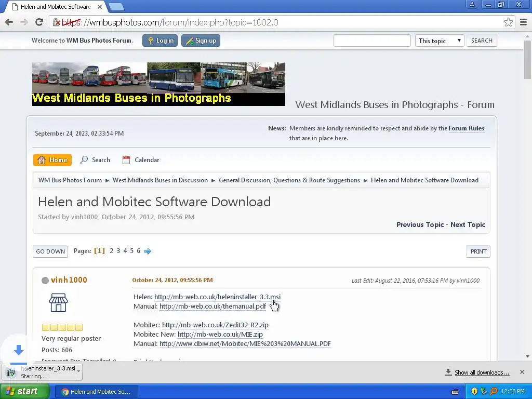Bookmark this page with the star icon
This screenshot has height=399, width=532.
tap(508, 22)
